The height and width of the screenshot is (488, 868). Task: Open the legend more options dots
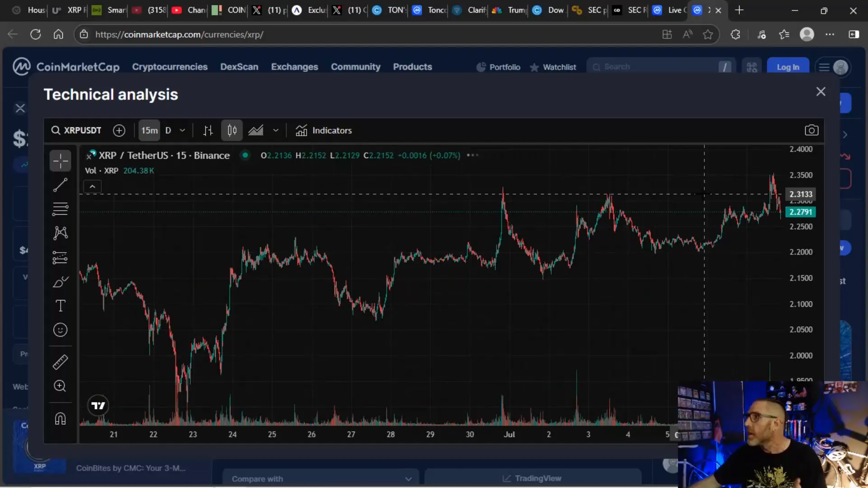coord(472,155)
